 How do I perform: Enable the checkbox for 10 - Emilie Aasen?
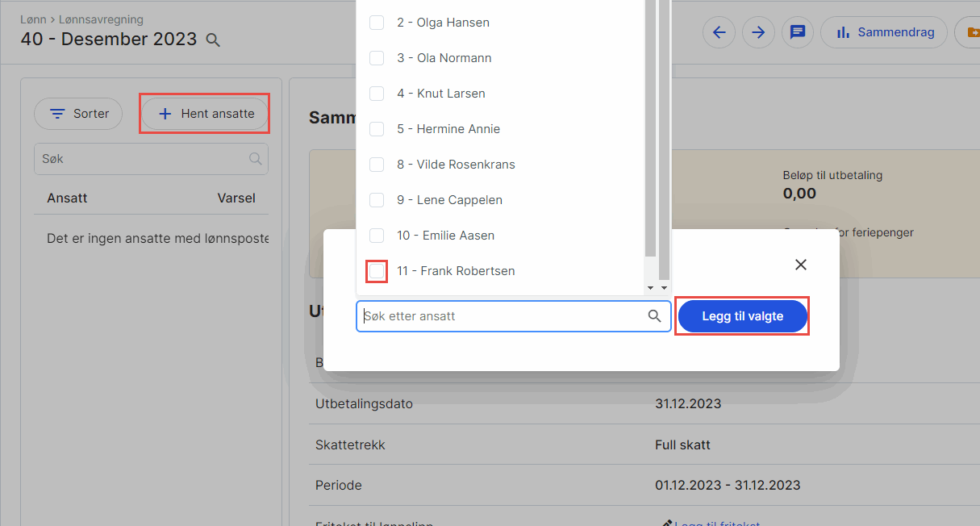pos(376,235)
